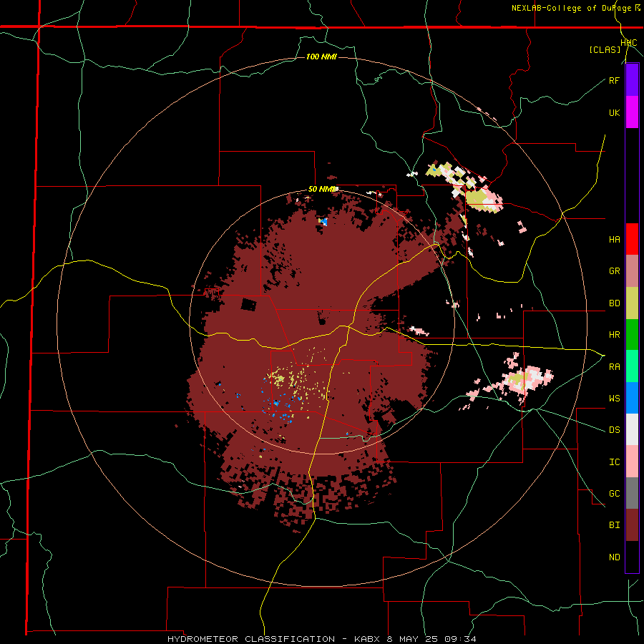
Task: Select the WS blue legend swatch
Action: [632, 398]
